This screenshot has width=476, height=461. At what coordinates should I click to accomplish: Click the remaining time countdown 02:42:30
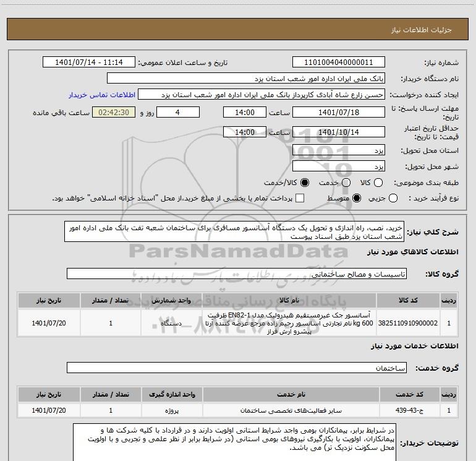[114, 112]
